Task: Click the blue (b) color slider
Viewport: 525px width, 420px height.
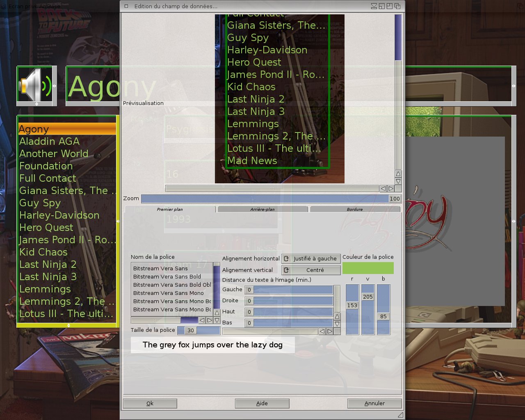Action: coord(383,309)
